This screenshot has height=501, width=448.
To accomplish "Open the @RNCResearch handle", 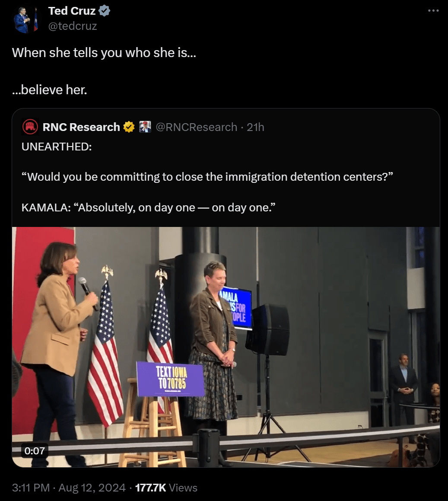I will pos(197,127).
